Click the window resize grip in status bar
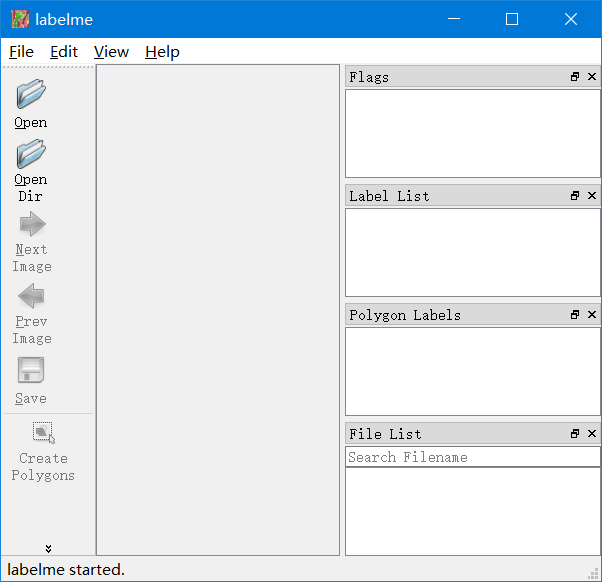Viewport: 602px width, 582px height. point(594,574)
